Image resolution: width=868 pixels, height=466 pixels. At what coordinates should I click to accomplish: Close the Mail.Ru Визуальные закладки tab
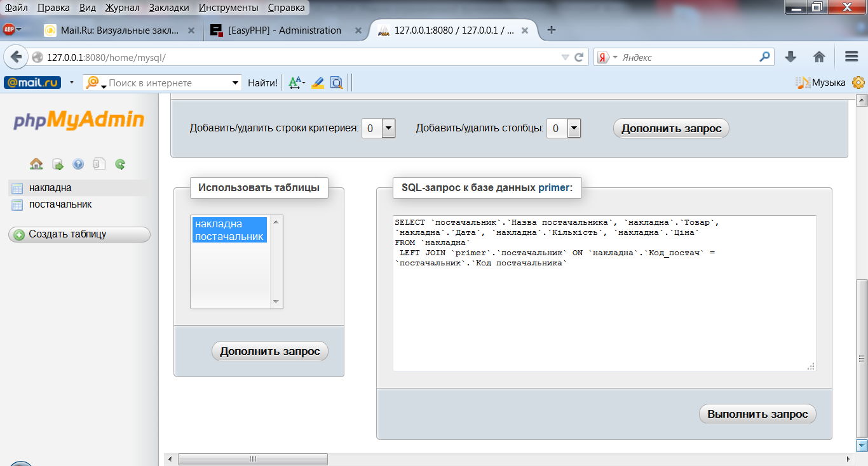coord(191,30)
